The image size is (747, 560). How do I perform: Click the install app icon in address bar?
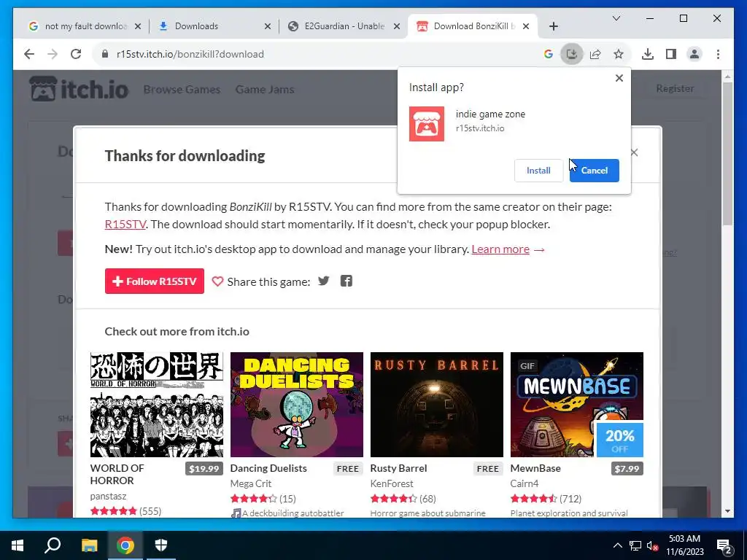(x=571, y=54)
